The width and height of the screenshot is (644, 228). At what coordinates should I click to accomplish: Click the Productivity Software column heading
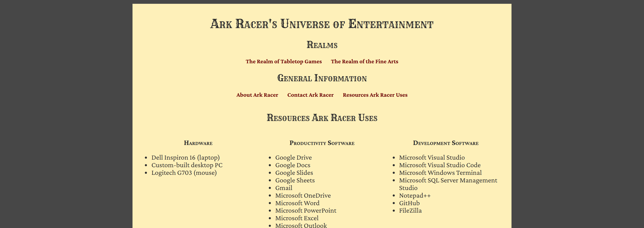(x=322, y=143)
